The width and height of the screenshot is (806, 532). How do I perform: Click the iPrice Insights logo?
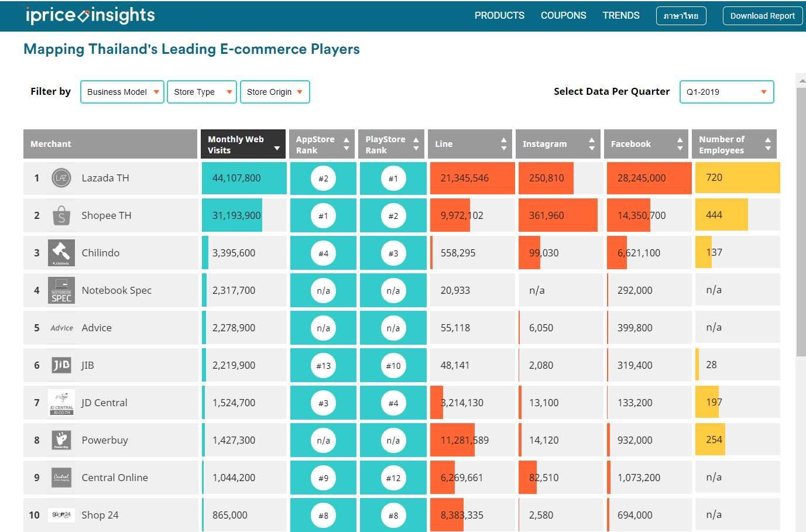90,15
